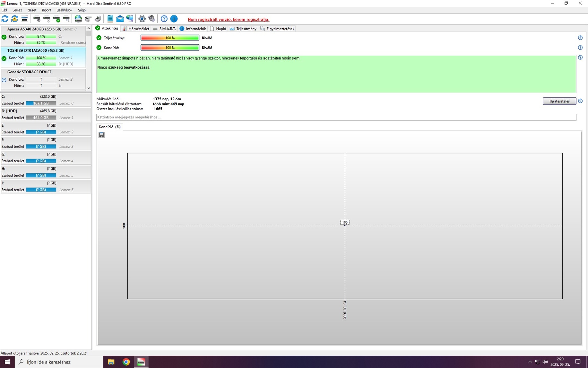Click the Kondíció 100 % gradient bar
The image size is (588, 368).
(170, 48)
